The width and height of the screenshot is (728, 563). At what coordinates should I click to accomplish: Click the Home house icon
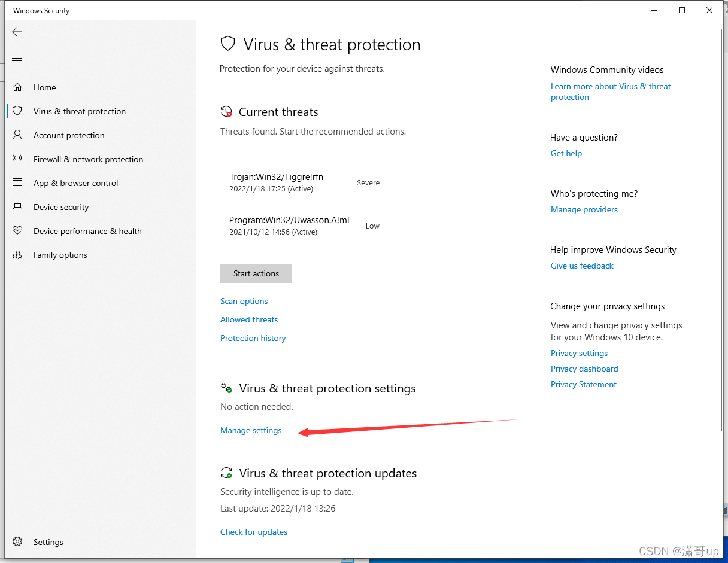click(17, 87)
